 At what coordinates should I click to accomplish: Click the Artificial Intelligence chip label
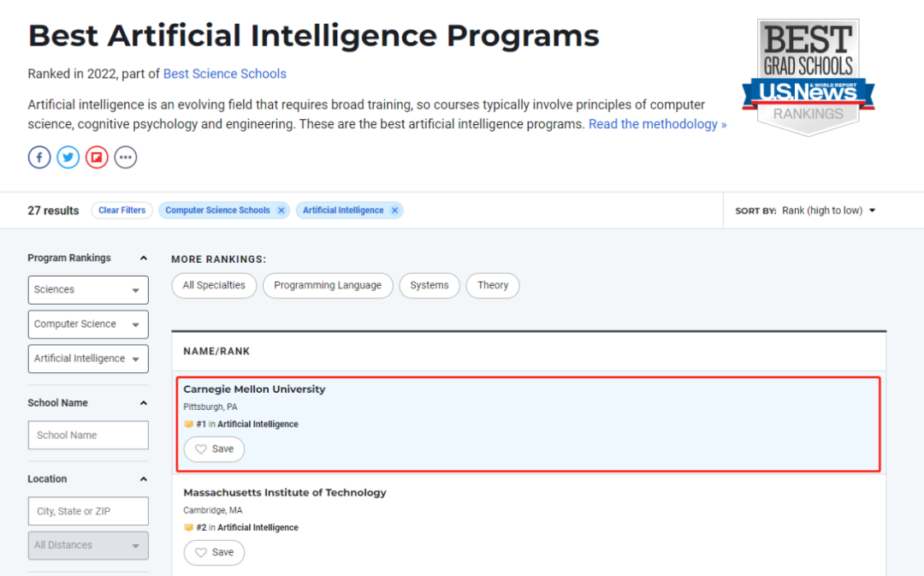(x=343, y=211)
